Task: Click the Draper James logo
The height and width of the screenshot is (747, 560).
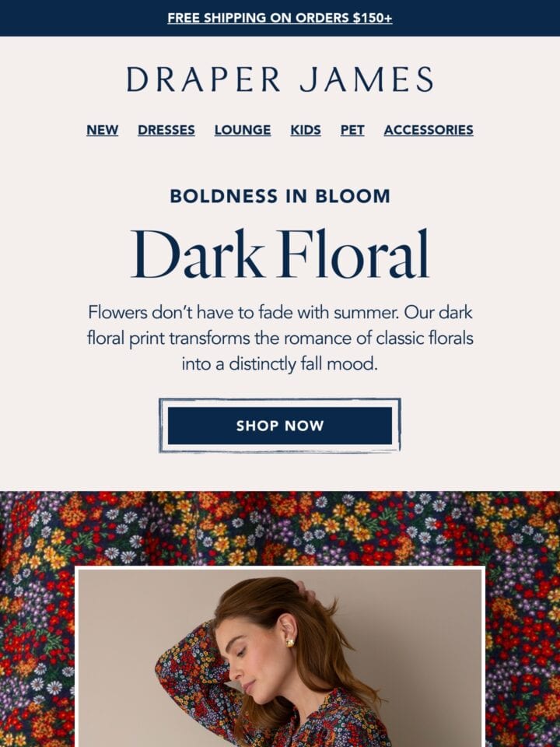Action: coord(280,79)
